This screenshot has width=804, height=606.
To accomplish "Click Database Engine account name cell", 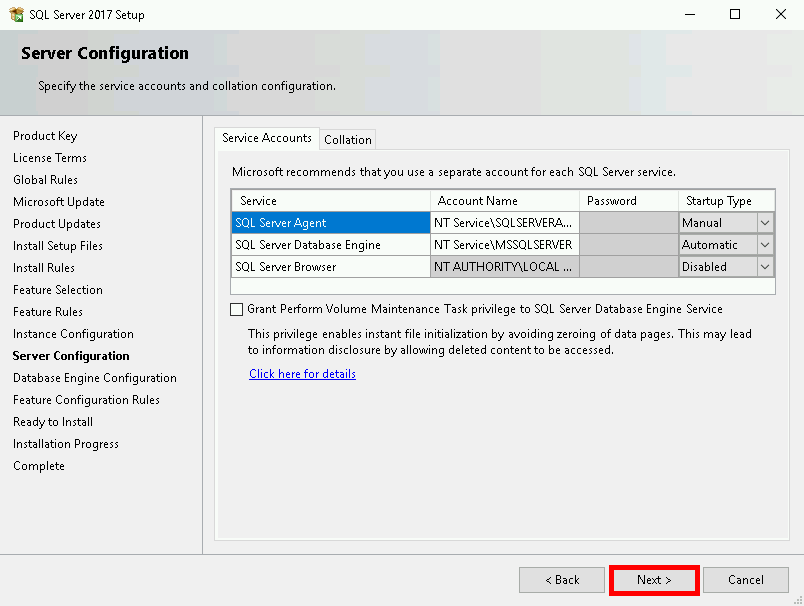I will point(504,245).
